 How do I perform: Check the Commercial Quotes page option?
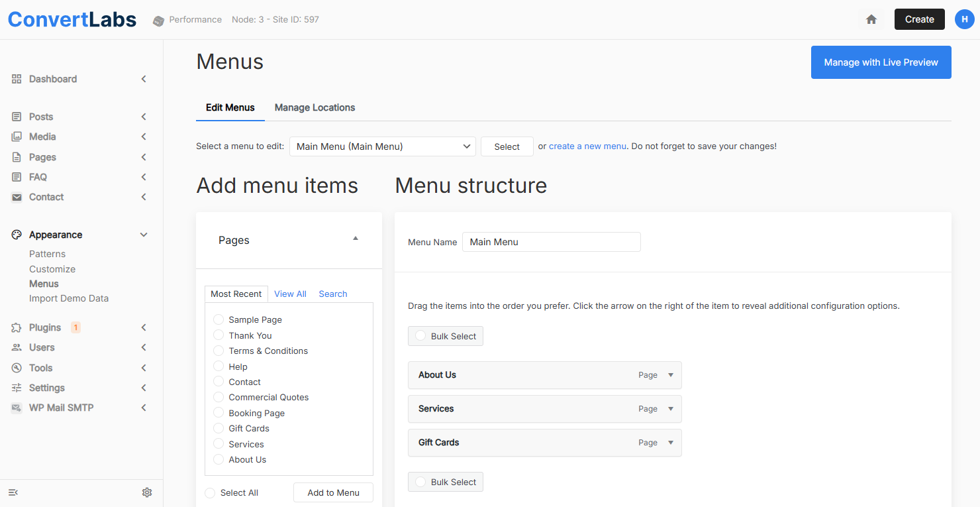(x=219, y=397)
